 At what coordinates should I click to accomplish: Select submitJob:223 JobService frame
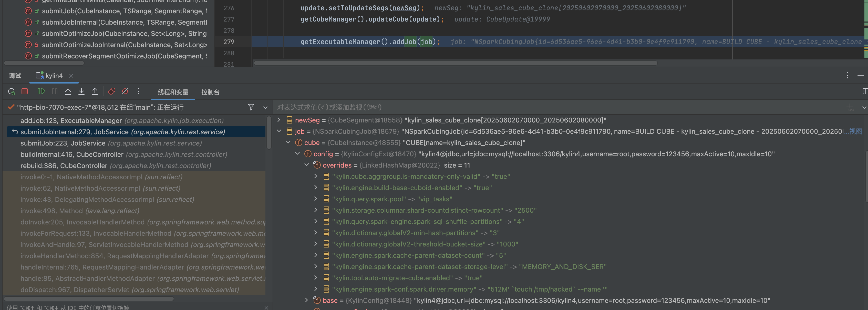136,143
